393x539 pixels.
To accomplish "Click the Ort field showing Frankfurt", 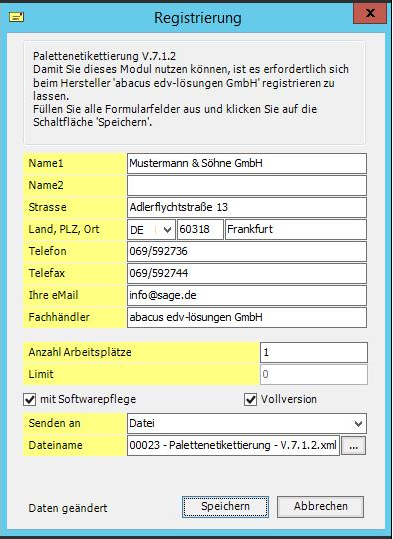I will click(x=296, y=229).
